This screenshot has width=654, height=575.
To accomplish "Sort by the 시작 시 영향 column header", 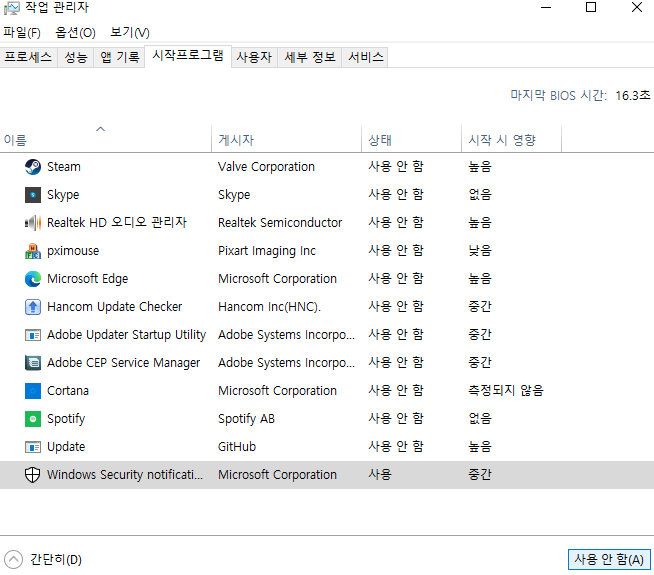I will (x=511, y=139).
